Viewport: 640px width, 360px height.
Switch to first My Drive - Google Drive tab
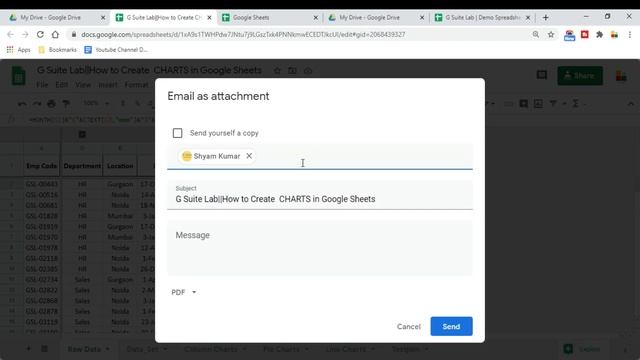coord(51,18)
